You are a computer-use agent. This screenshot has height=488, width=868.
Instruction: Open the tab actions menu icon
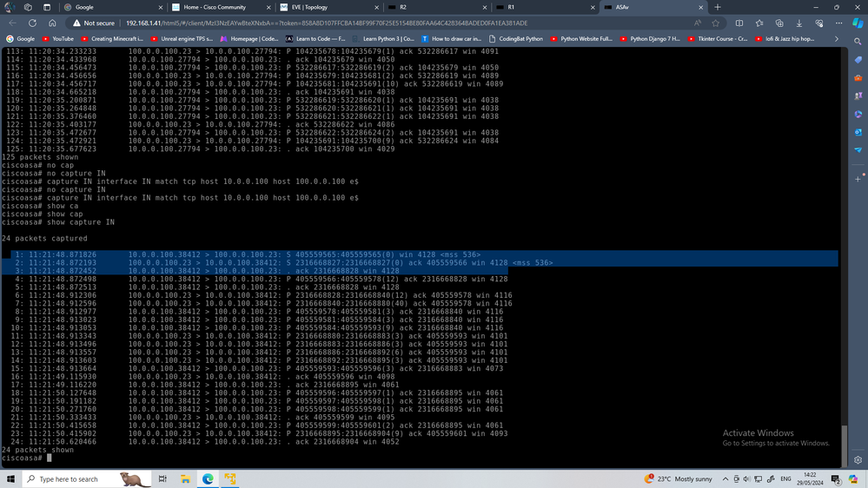click(47, 7)
